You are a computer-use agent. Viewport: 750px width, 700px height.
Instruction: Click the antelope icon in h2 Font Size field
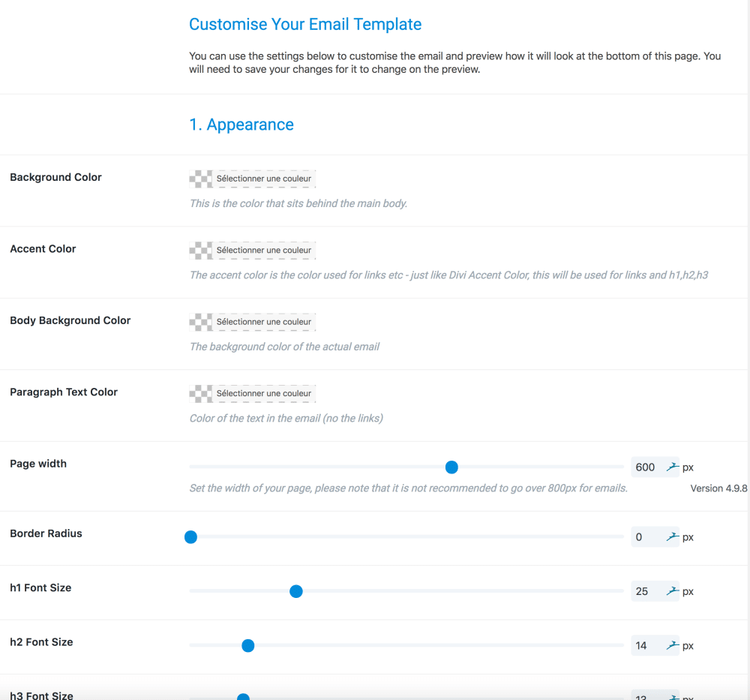click(x=672, y=645)
